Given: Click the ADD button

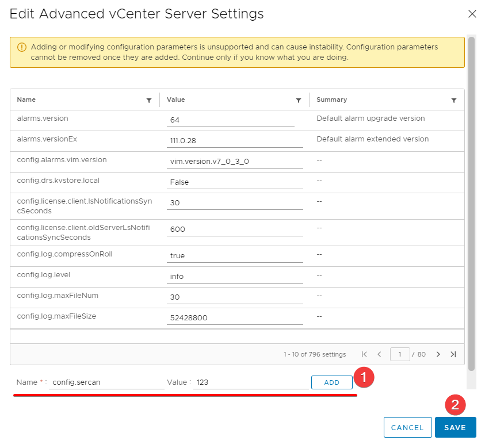Looking at the screenshot, I should coord(332,382).
